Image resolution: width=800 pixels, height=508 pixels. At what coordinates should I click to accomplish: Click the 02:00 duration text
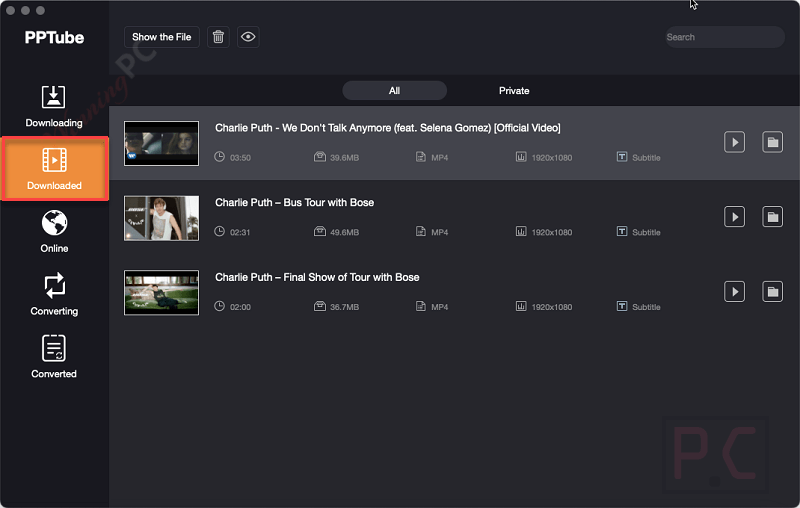[240, 307]
